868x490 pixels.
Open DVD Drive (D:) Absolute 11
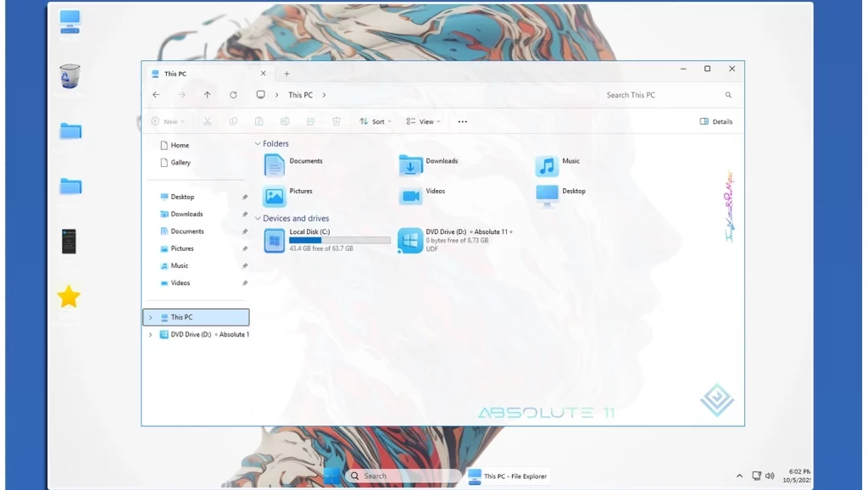coord(411,240)
